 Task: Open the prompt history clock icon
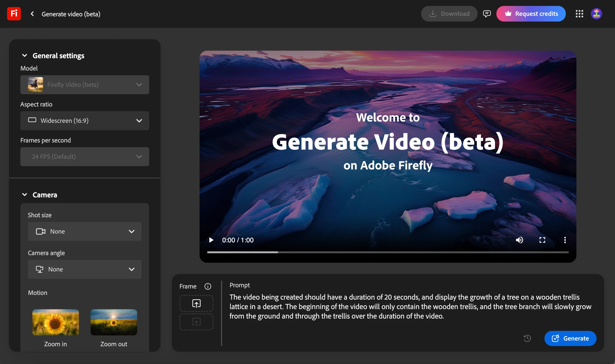(x=527, y=338)
